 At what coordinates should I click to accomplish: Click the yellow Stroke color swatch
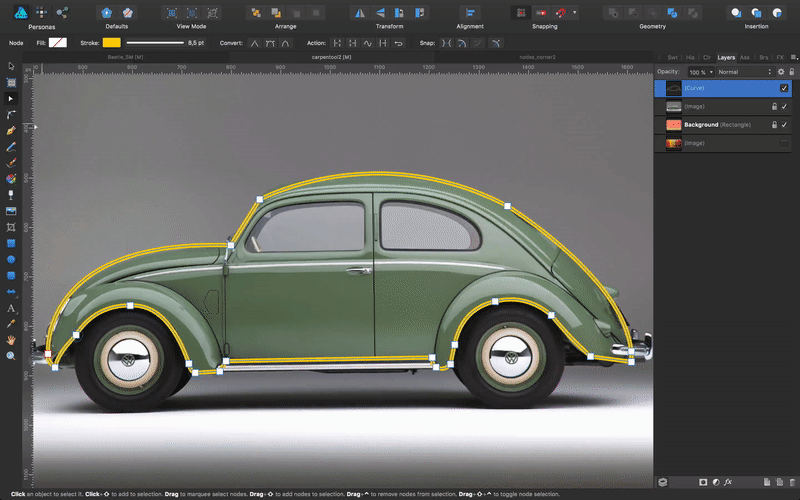coord(111,43)
